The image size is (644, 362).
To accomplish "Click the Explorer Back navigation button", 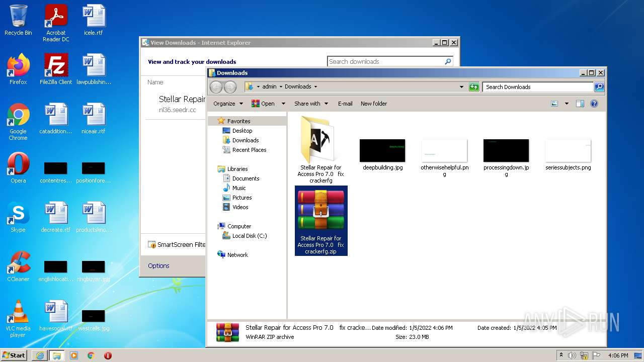I will pyautogui.click(x=216, y=87).
